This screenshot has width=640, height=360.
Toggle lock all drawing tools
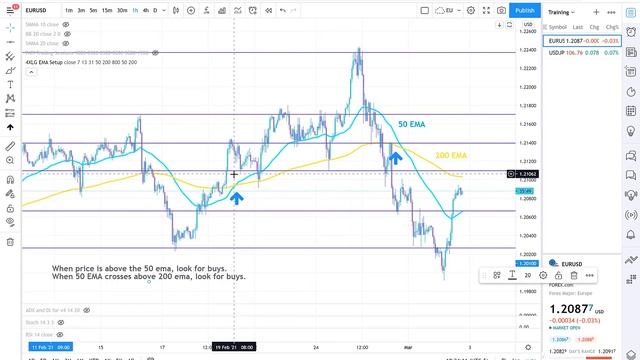click(x=10, y=209)
